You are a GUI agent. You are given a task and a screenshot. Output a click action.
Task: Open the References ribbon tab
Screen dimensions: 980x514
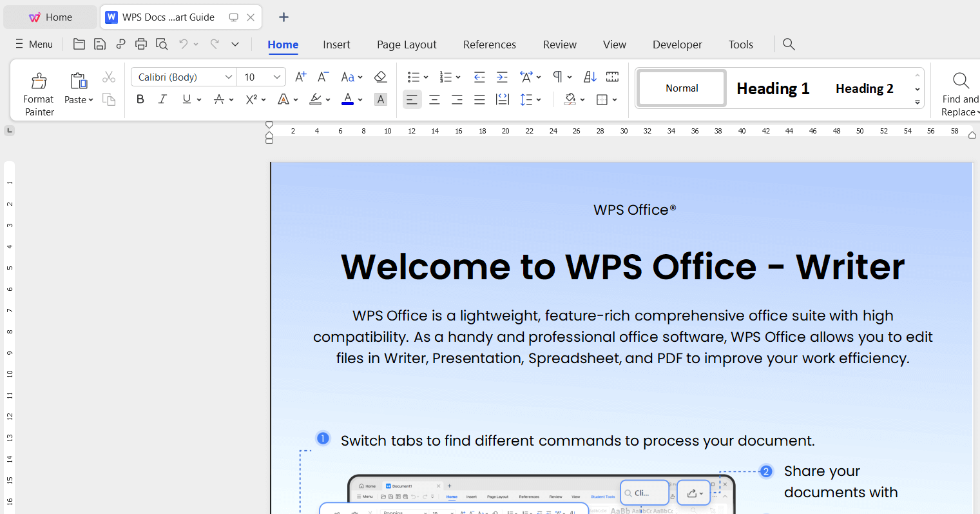[489, 44]
